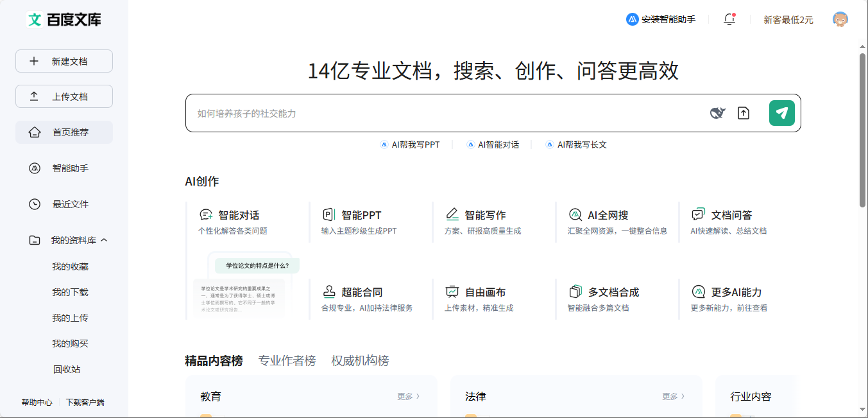Screen dimensions: 868x418
Task: Click the upload arrow icon for 上传文档
Action: point(34,96)
